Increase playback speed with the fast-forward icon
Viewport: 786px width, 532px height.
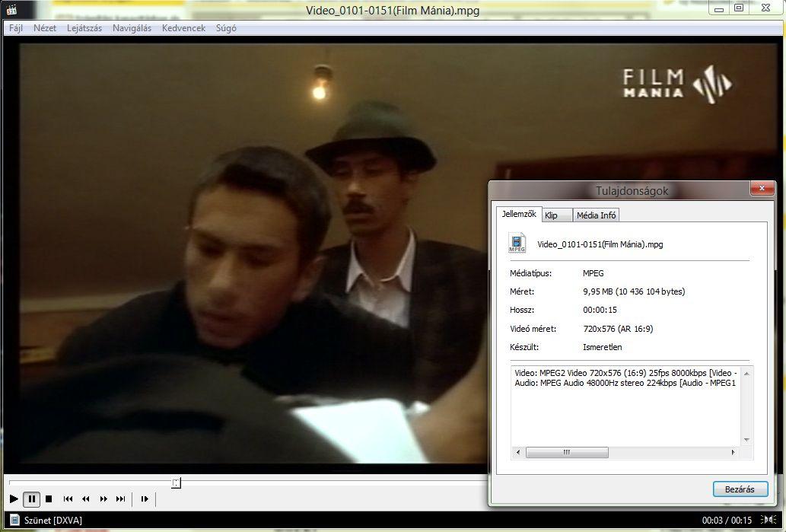pos(103,499)
